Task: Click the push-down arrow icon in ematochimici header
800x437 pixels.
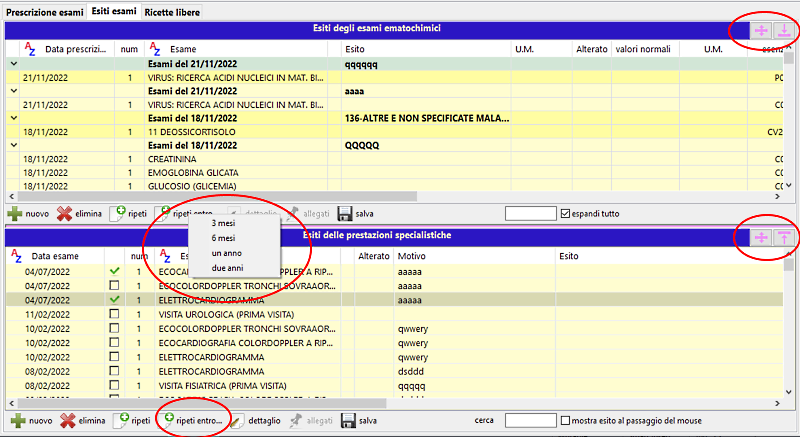Action: coord(784,31)
